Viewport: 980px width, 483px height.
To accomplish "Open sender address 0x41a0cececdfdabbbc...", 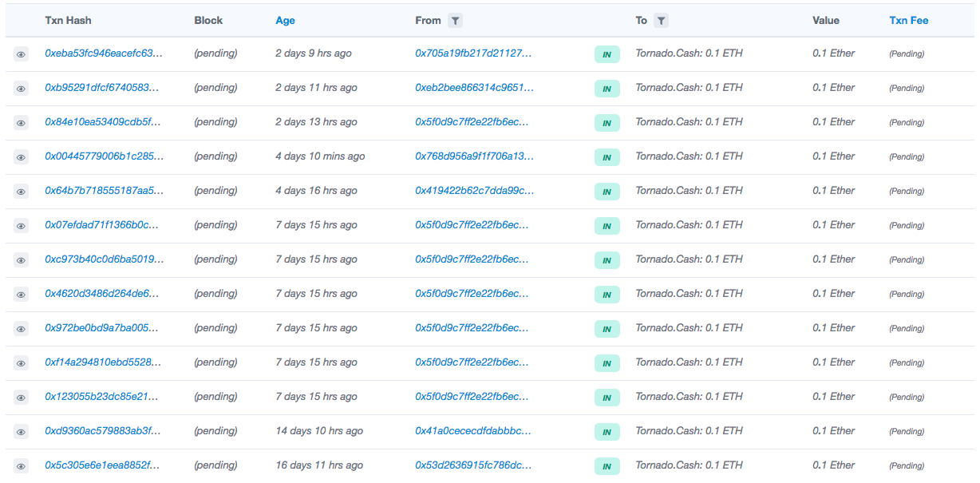I will [x=473, y=431].
